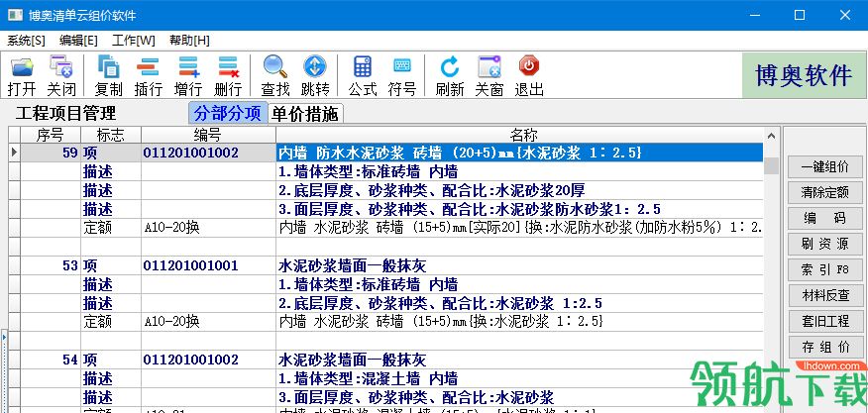The height and width of the screenshot is (413, 868).
Task: Click code 011201001002 in row 59
Action: coord(208,153)
